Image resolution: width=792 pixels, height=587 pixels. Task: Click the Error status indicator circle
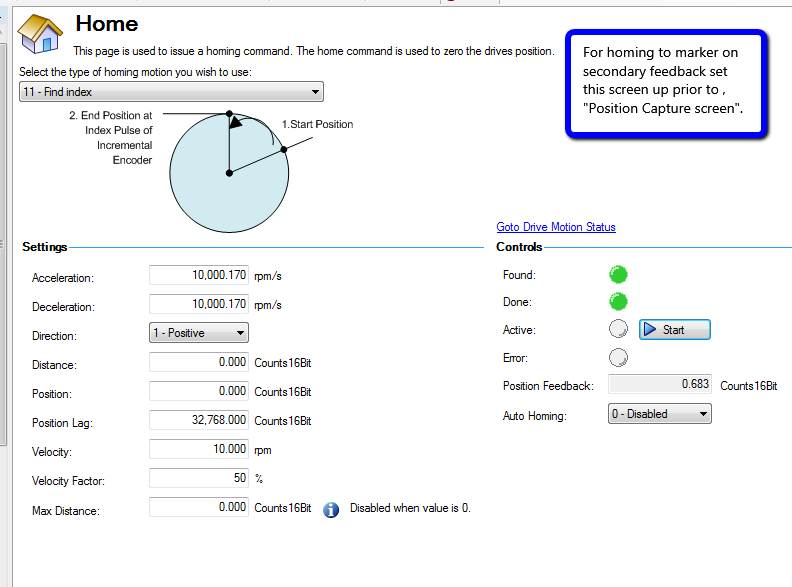tap(618, 358)
